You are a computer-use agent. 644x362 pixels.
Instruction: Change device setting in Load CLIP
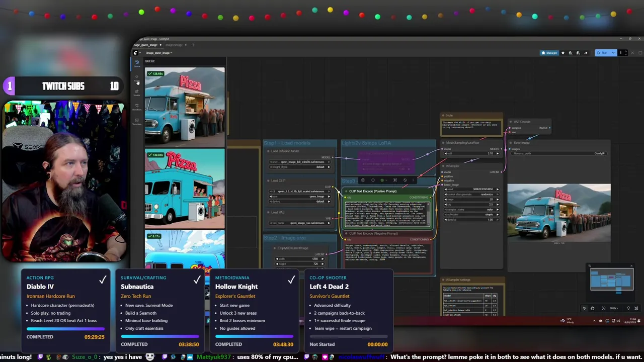[300, 202]
